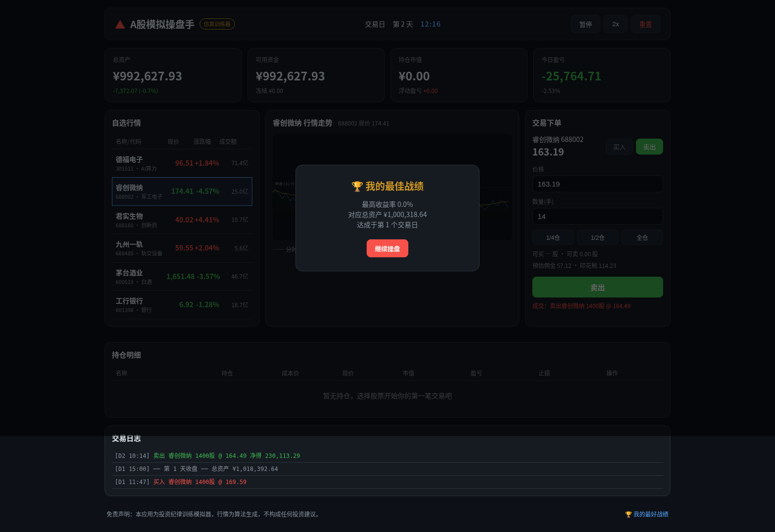Switch to the 卖出 sell tab
The width and height of the screenshot is (775, 532).
(650, 147)
